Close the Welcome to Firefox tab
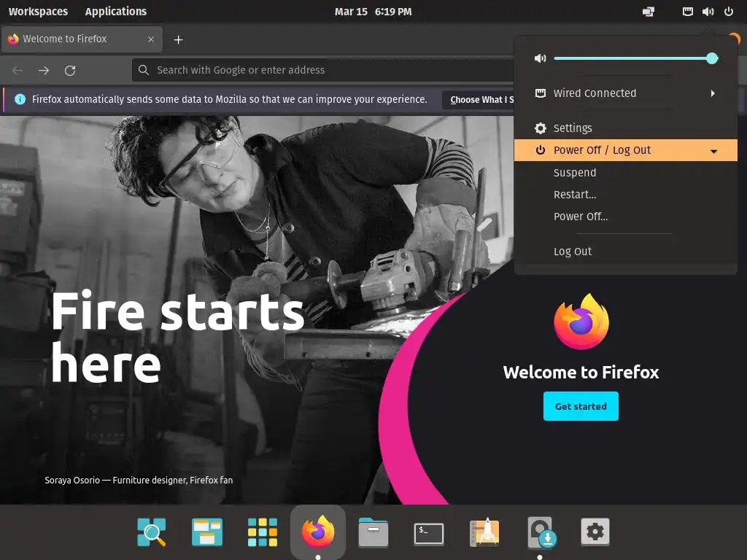The height and width of the screenshot is (560, 747). click(151, 39)
